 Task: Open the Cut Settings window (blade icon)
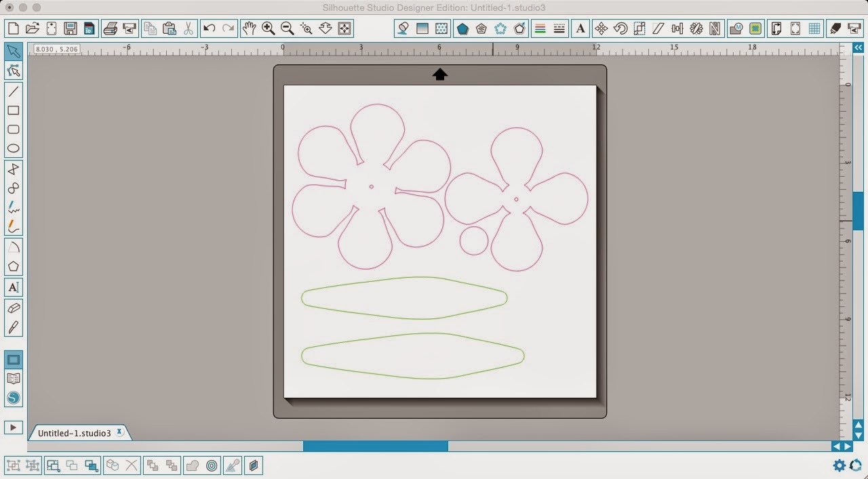835,28
